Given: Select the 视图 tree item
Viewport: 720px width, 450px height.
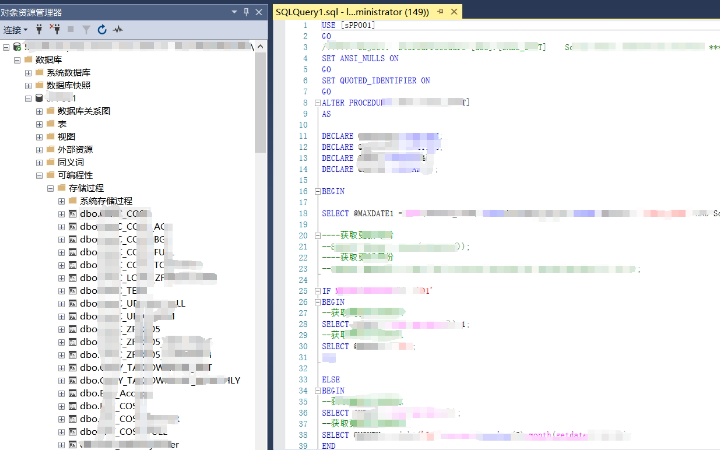Looking at the screenshot, I should point(67,137).
